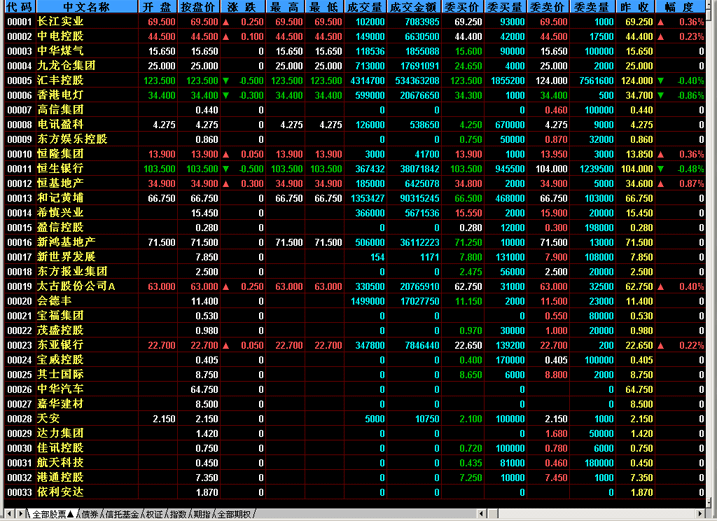Select stock row 和记黄埔
The image size is (717, 521).
tap(355, 198)
